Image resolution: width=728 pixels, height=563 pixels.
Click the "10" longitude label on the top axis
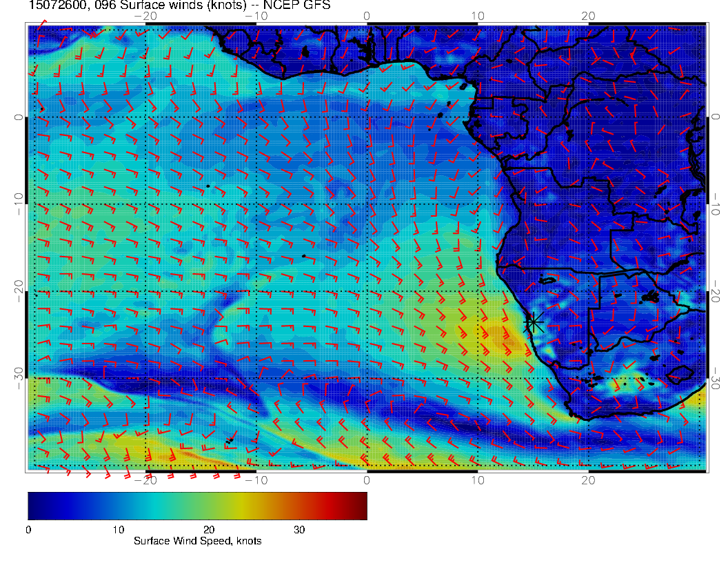(478, 17)
